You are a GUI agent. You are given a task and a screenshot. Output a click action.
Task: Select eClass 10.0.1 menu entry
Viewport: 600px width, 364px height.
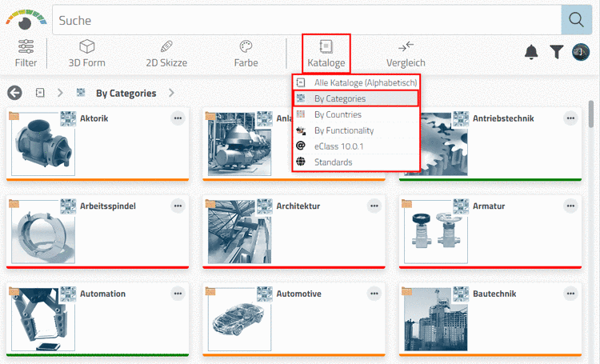[x=356, y=146]
